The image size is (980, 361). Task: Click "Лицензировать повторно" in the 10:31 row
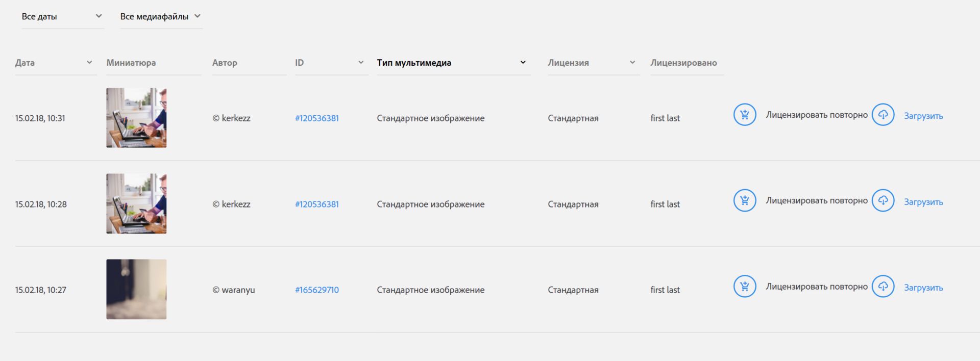[816, 115]
